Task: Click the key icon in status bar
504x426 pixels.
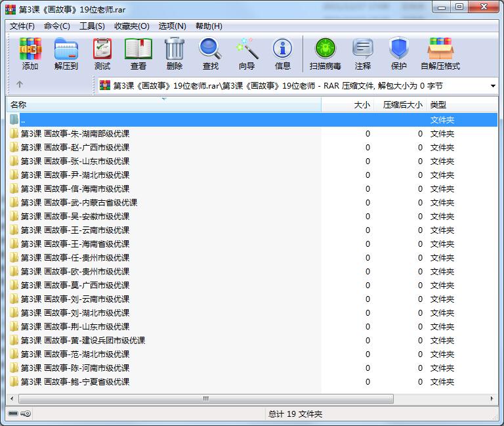Action: pos(26,413)
